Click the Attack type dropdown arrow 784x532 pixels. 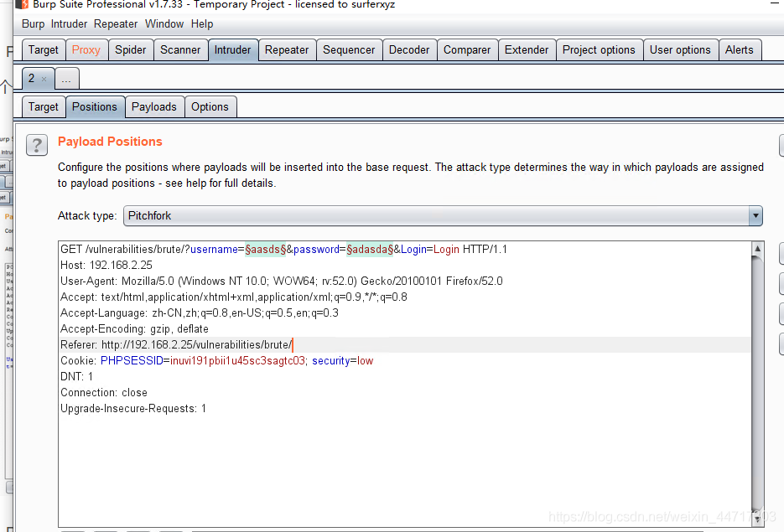pos(755,216)
